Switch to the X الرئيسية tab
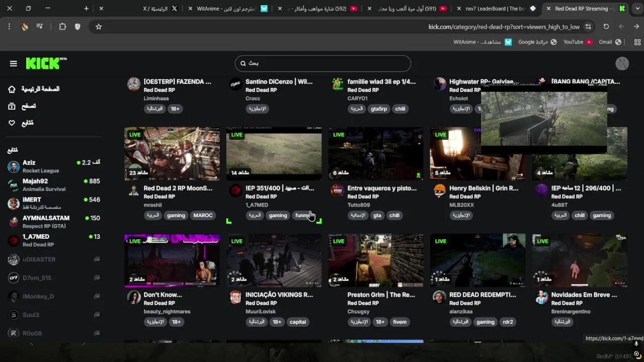This screenshot has height=362, width=644. click(138, 9)
